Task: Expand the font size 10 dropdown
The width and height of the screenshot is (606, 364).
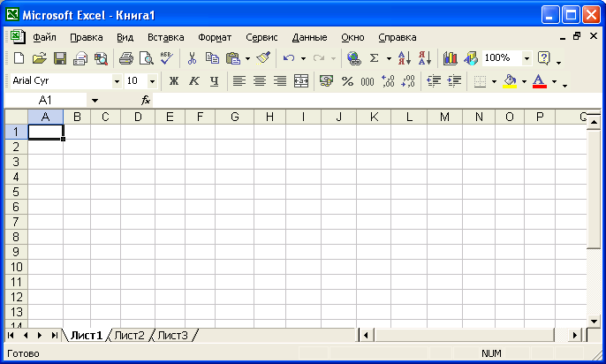Action: [152, 81]
